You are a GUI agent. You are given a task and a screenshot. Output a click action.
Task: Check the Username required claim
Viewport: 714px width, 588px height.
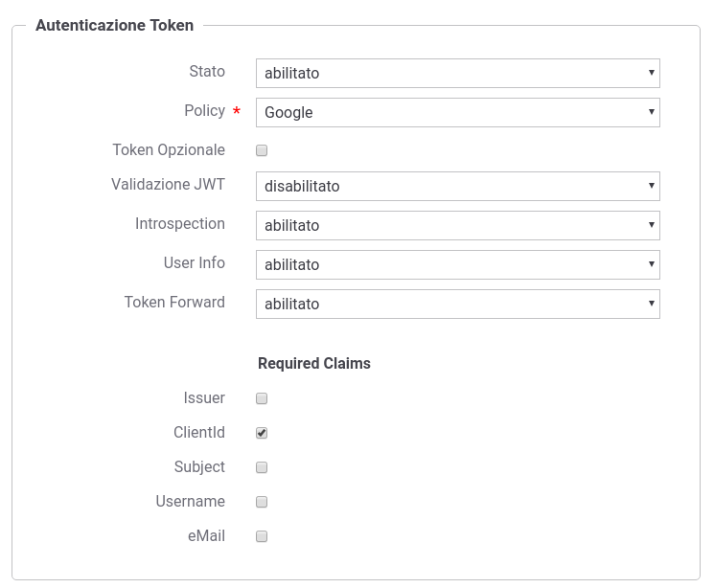[x=262, y=502]
